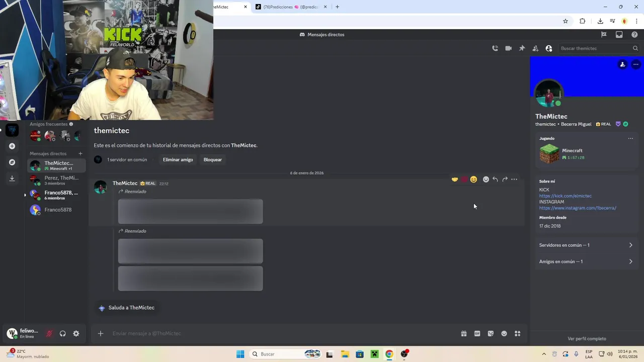Switch to the Predicciones browser tab
This screenshot has width=644, height=362.
coord(288,7)
